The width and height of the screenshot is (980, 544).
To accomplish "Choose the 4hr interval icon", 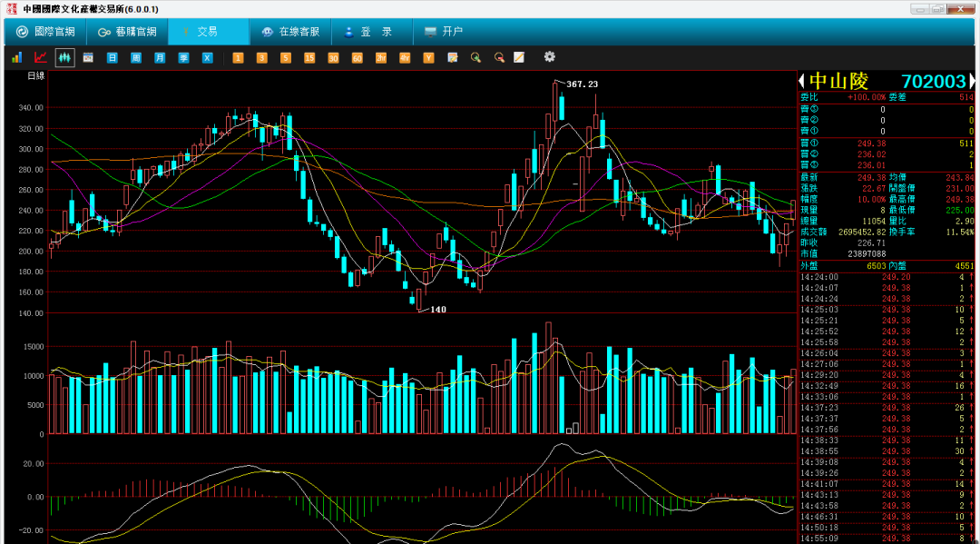I will coord(405,57).
